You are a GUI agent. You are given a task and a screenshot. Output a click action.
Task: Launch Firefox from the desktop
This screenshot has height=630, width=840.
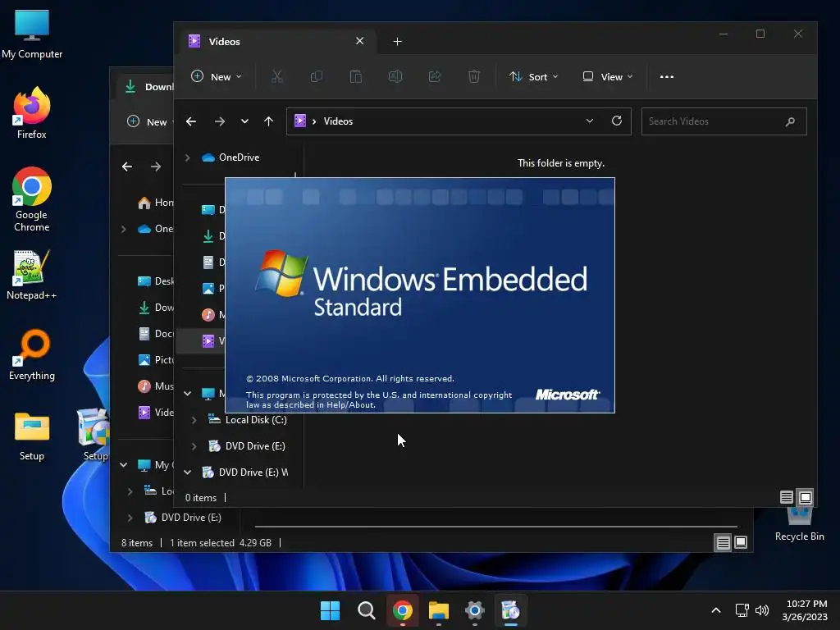click(32, 113)
